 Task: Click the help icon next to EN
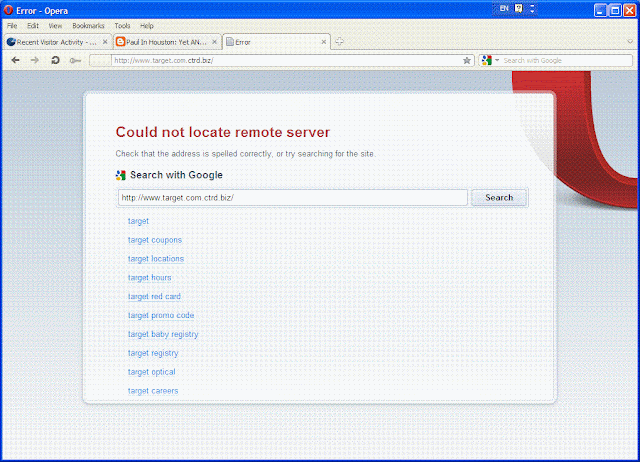pos(518,8)
